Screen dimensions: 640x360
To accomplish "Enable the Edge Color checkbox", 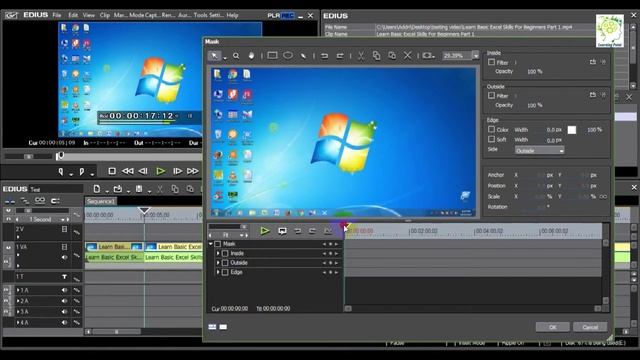I will click(x=491, y=129).
